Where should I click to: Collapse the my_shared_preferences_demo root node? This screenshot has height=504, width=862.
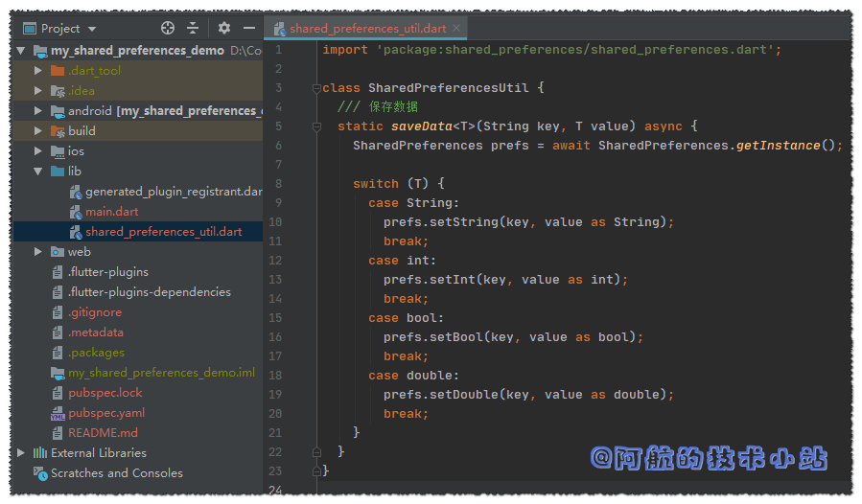tap(21, 51)
